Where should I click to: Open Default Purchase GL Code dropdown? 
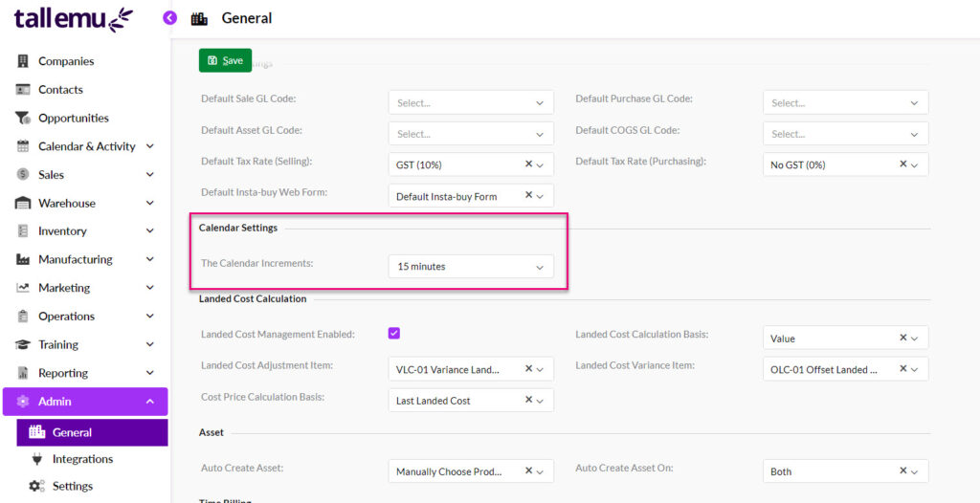845,102
